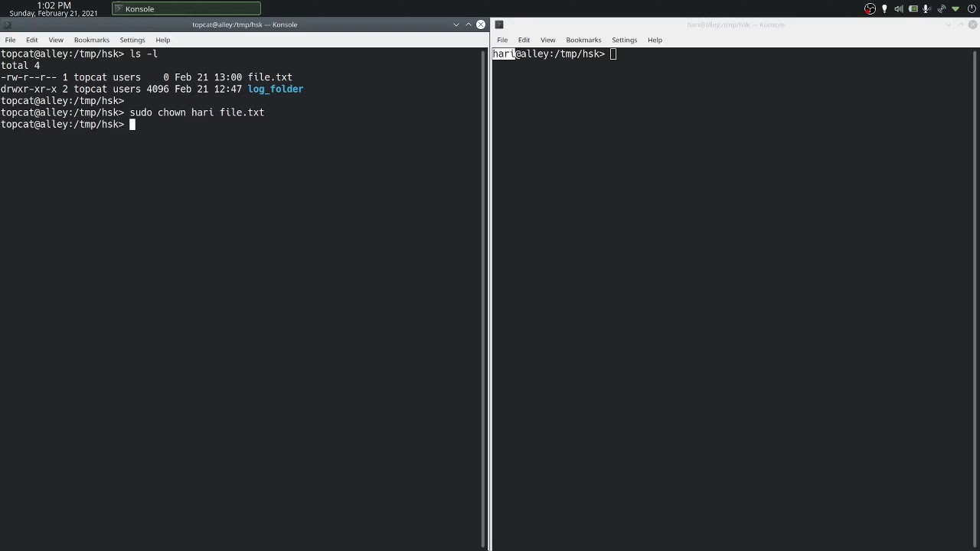Click left Konsole window menu icon
The height and width of the screenshot is (551, 980).
coord(7,24)
